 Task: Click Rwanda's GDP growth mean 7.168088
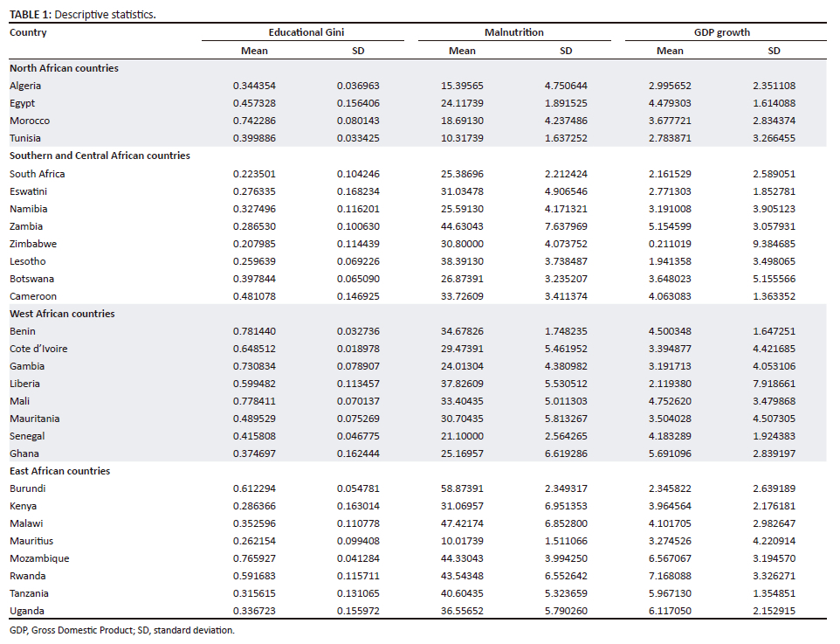click(670, 576)
